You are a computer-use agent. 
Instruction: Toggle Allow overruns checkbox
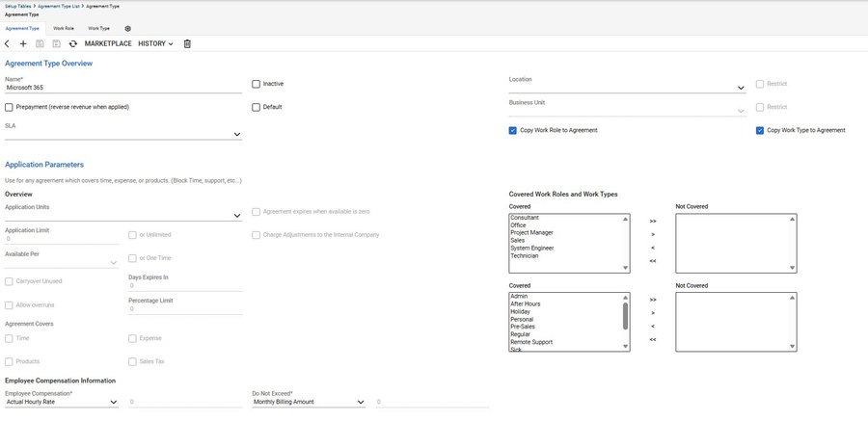point(9,305)
